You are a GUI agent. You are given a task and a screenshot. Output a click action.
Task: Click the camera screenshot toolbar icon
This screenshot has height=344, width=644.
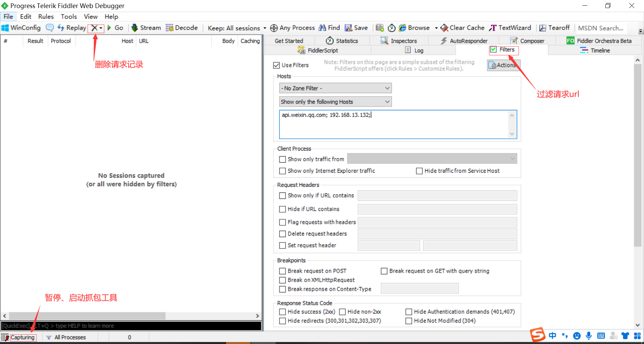tap(380, 28)
